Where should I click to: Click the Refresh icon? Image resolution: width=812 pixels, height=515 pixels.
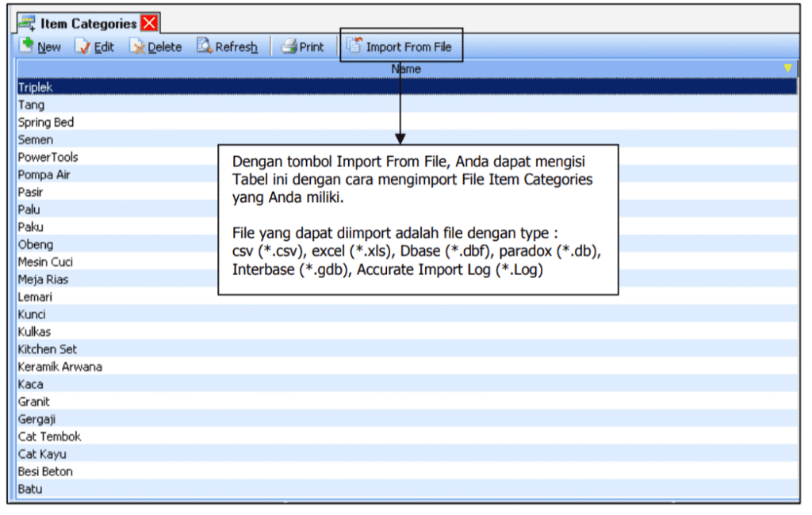[x=204, y=47]
